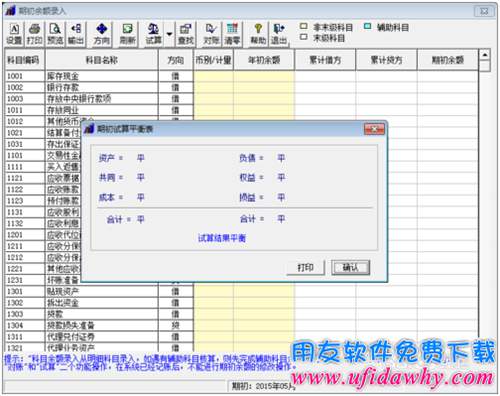Click the 期初: 2015年05月 status bar entry
The height and width of the screenshot is (396, 500).
[263, 386]
